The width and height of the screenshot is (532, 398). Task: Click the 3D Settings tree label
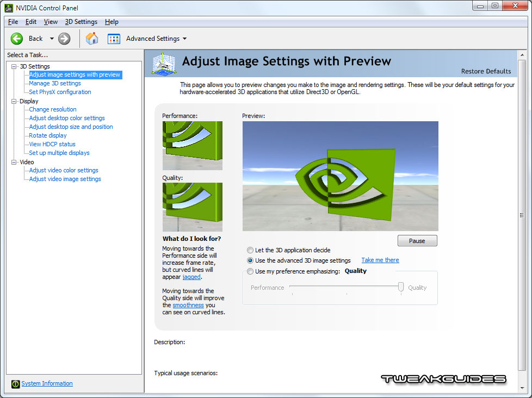tap(35, 66)
